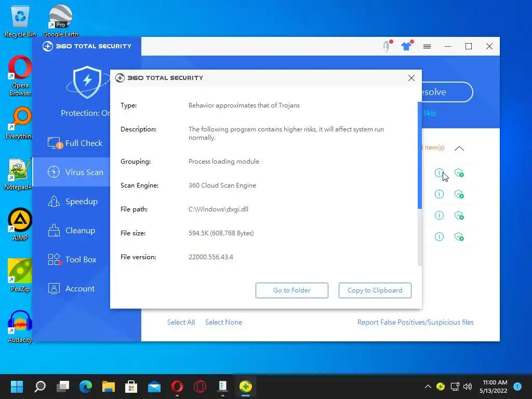532x399 pixels.
Task: Trust second item via shield-plus icon
Action: pos(459,194)
